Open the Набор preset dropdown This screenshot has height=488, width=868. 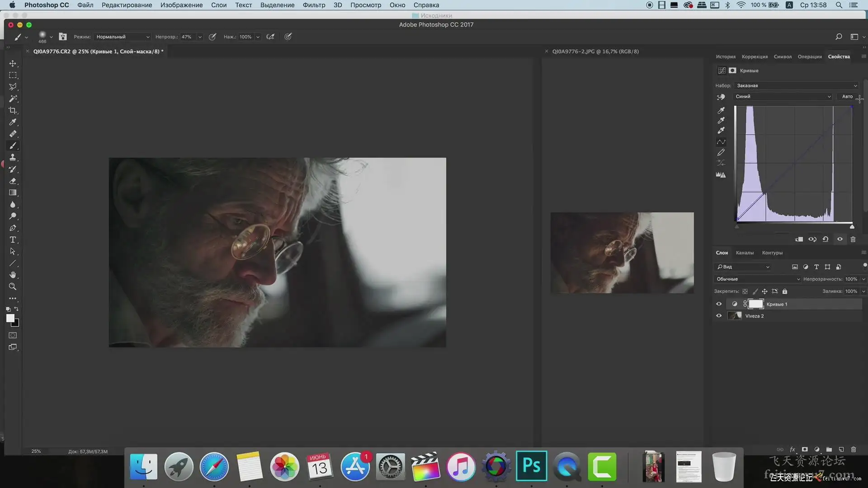point(796,85)
